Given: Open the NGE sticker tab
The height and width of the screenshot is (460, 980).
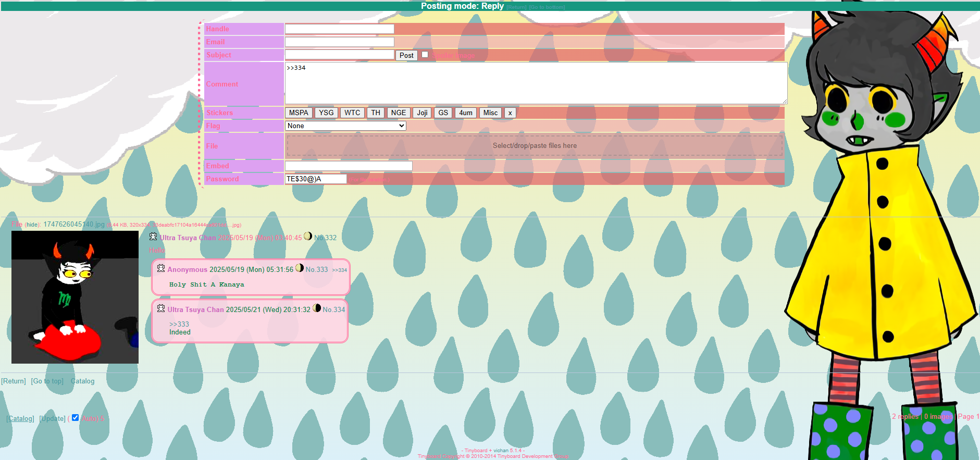Looking at the screenshot, I should tap(399, 113).
